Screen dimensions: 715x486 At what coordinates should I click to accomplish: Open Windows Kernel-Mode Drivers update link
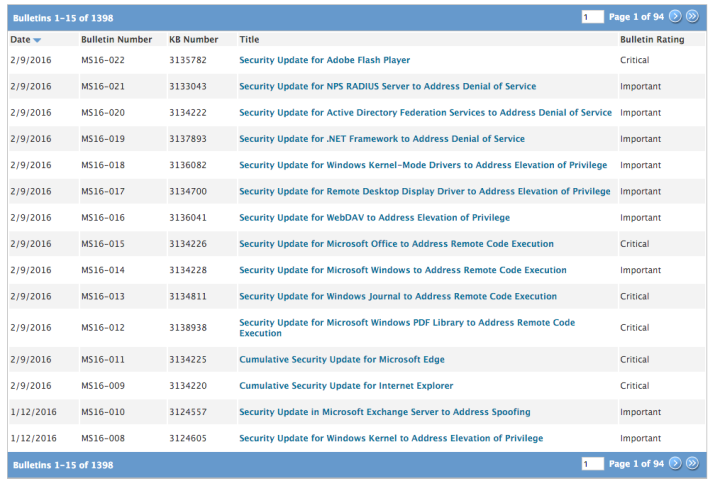(423, 165)
